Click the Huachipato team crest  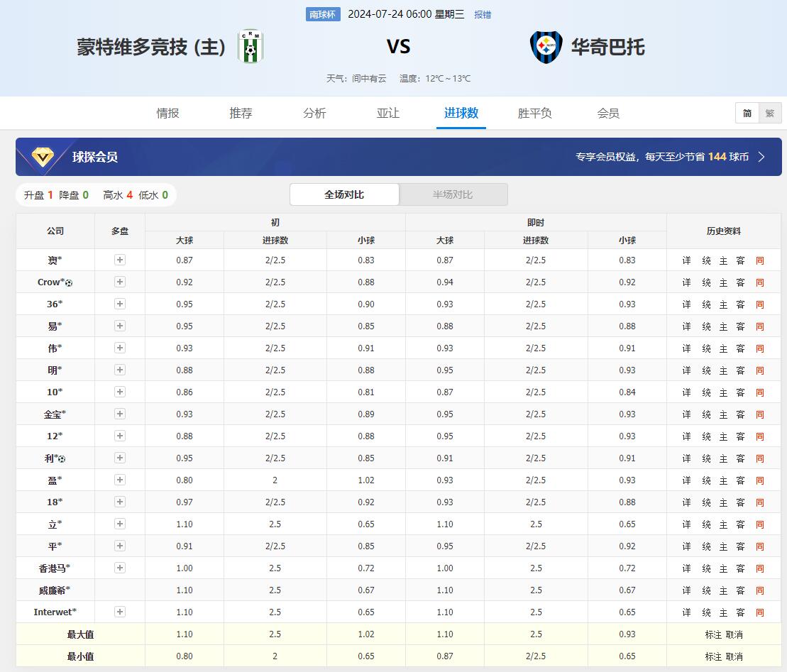point(546,47)
